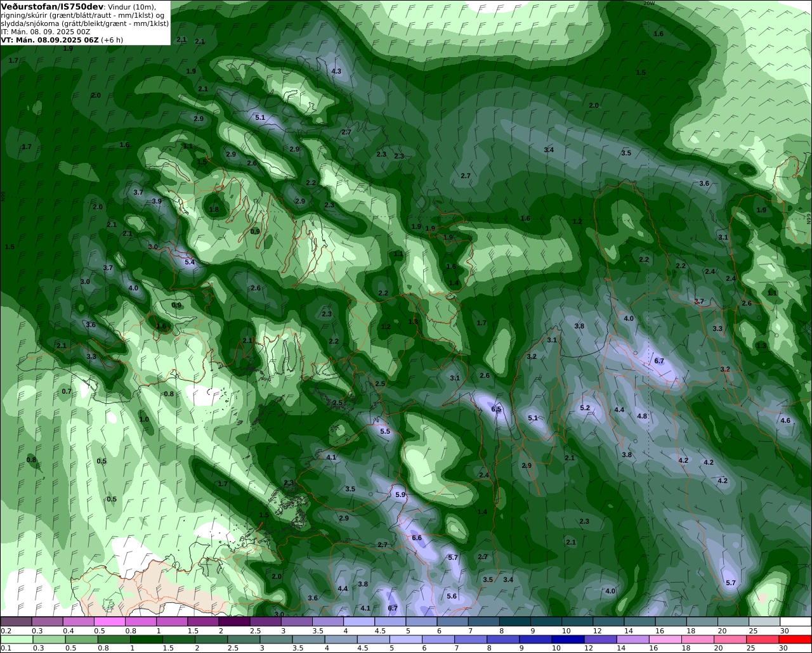
Task: Click the 6.6 precipitation value on the map
Action: click(x=417, y=538)
